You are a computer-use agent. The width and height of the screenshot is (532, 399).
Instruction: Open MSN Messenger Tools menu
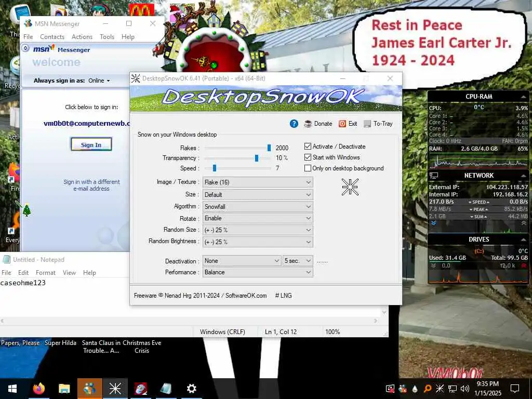click(107, 37)
